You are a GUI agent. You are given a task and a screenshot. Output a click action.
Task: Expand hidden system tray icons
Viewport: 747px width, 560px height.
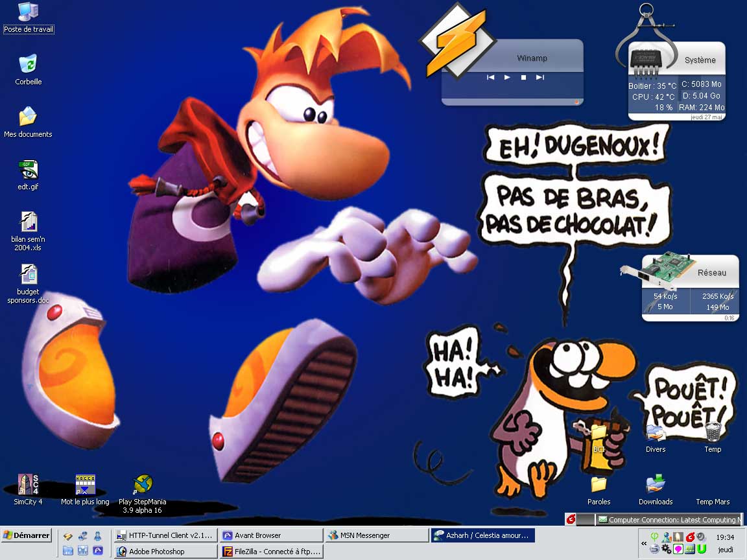pyautogui.click(x=644, y=543)
